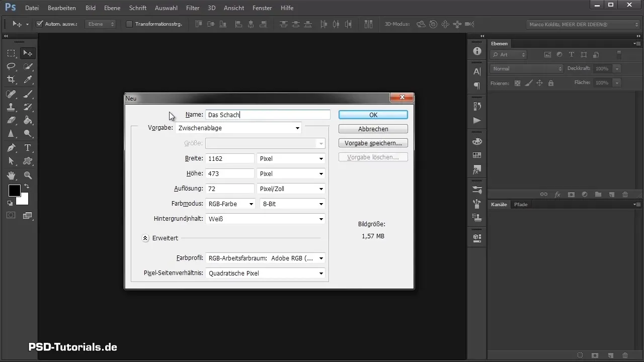The image size is (644, 362).
Task: Open the Paragraph panel icon
Action: click(477, 86)
